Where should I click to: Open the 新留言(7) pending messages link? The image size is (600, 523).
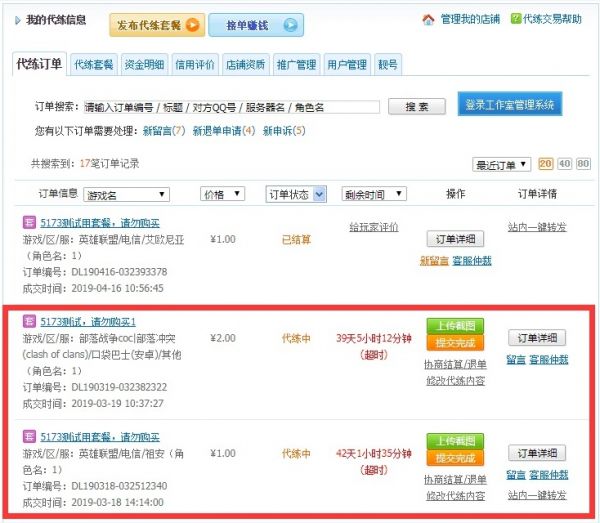click(x=164, y=131)
